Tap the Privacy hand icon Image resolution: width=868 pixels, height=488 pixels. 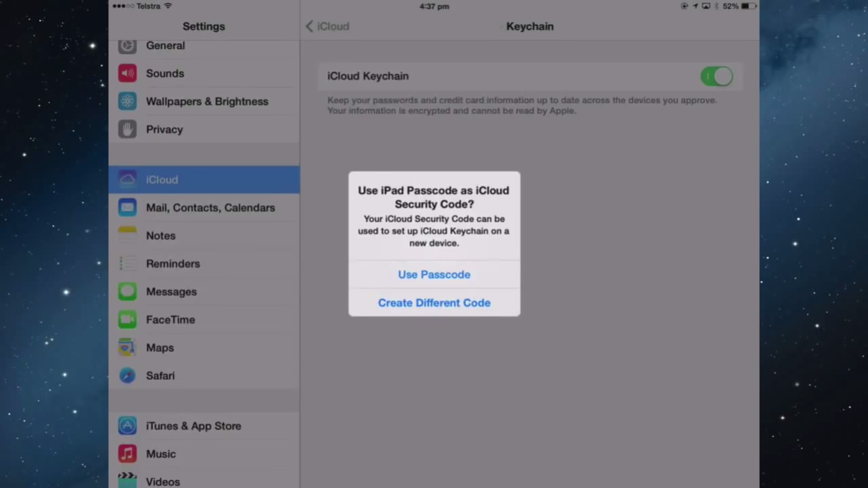tap(127, 129)
